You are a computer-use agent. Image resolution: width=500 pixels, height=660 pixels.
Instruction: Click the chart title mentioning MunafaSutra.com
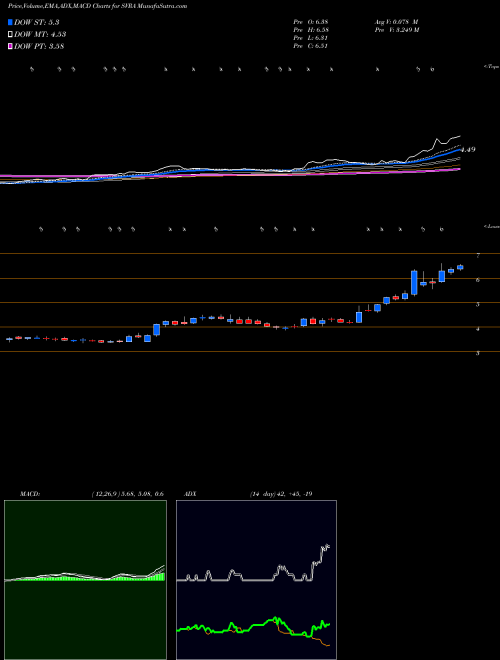pos(98,6)
